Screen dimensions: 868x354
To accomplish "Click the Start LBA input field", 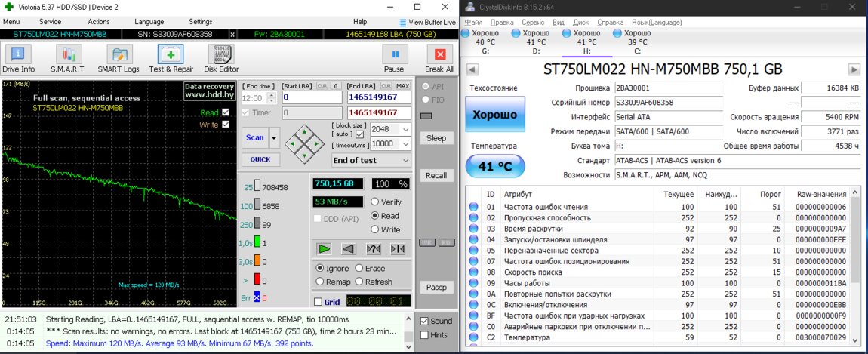I will tap(312, 97).
